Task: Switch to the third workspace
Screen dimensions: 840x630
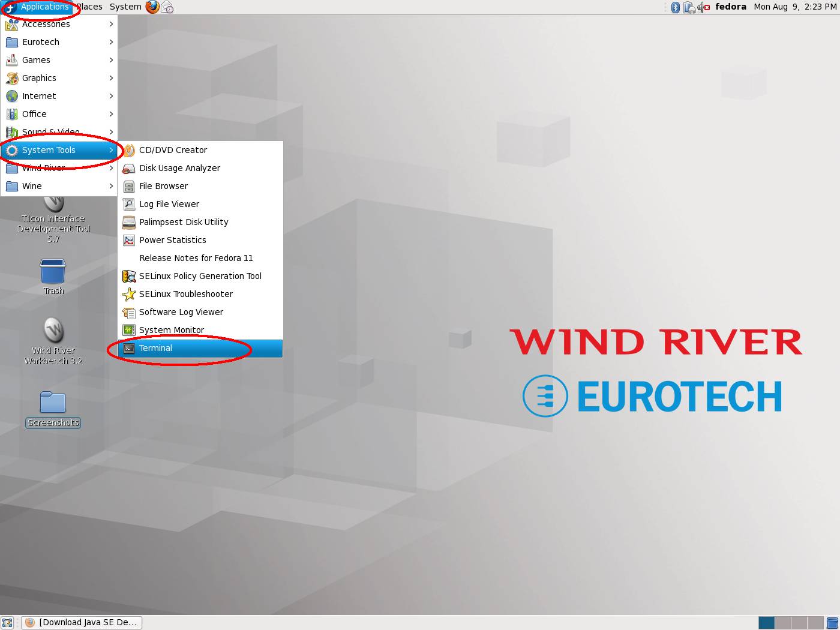Action: click(799, 623)
